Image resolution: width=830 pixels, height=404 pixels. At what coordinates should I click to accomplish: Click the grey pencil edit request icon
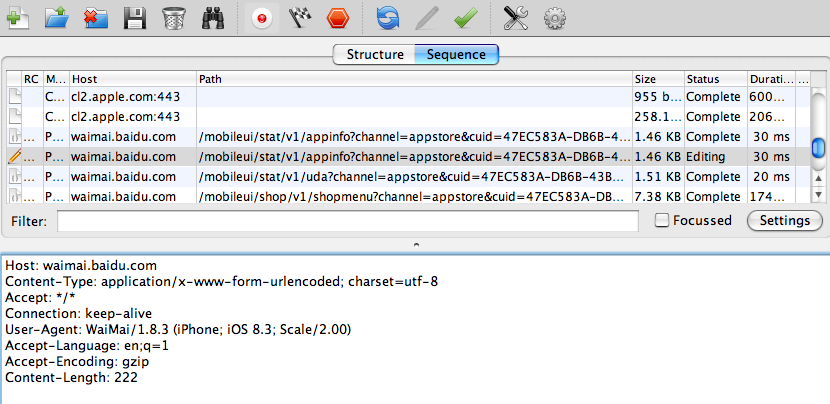pyautogui.click(x=427, y=19)
